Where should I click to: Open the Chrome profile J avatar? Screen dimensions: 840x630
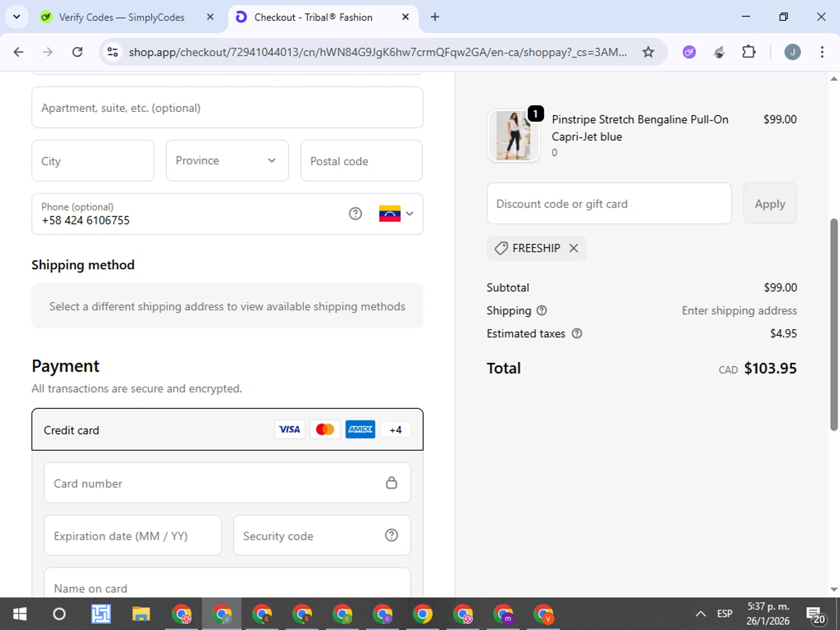coord(792,52)
